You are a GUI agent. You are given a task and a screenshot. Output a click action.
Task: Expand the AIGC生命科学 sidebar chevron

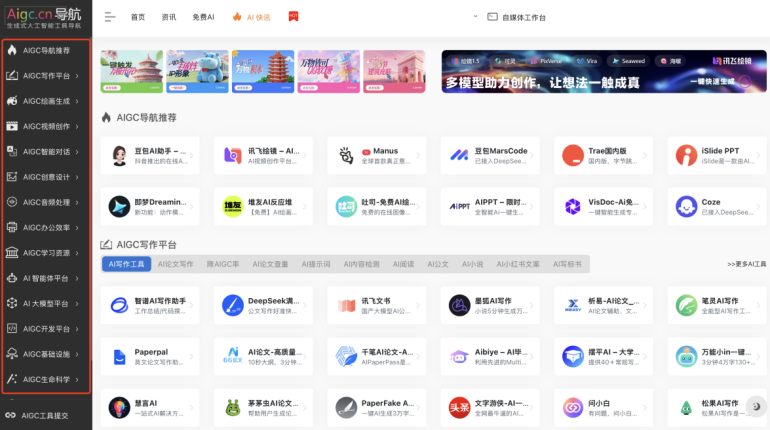pos(78,379)
